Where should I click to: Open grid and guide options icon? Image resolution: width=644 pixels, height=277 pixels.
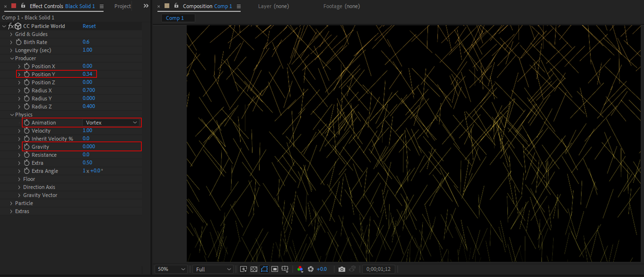click(285, 269)
